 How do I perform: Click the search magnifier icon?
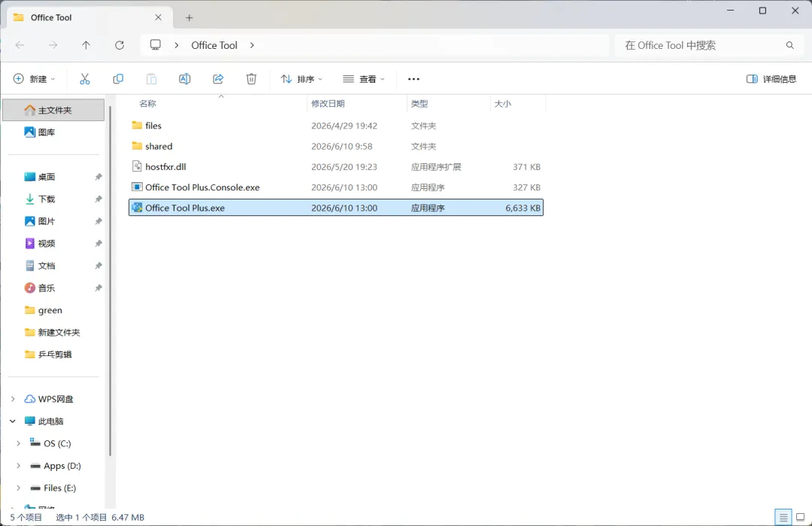click(x=789, y=45)
